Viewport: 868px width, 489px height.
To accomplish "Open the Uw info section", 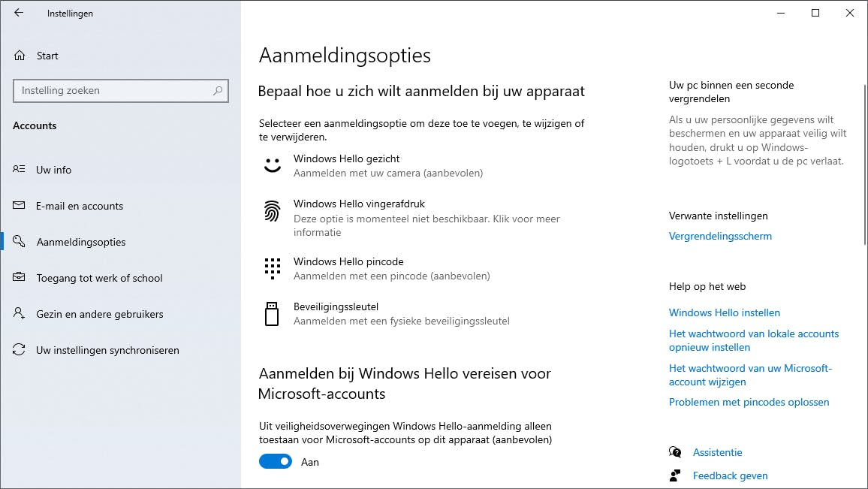I will (x=54, y=170).
